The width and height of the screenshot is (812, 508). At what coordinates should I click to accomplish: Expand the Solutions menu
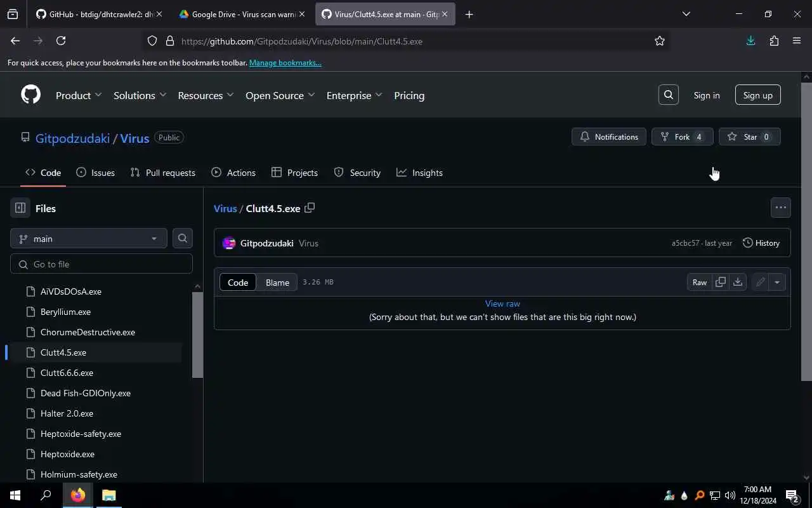(140, 95)
